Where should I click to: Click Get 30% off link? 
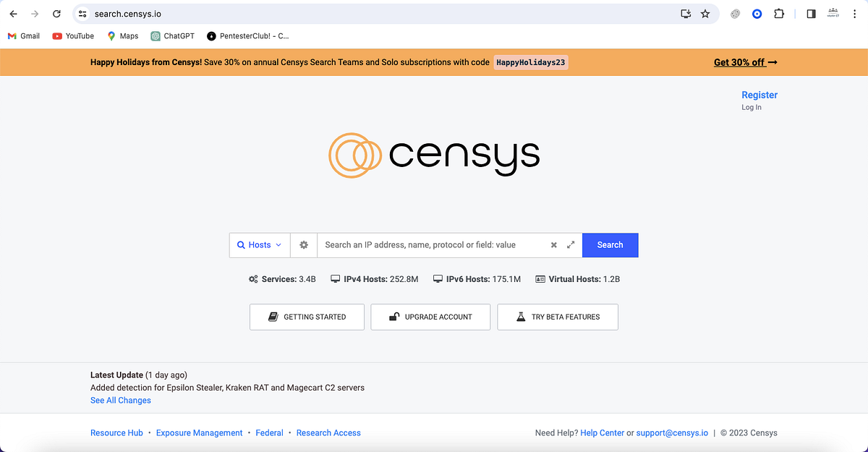(745, 62)
